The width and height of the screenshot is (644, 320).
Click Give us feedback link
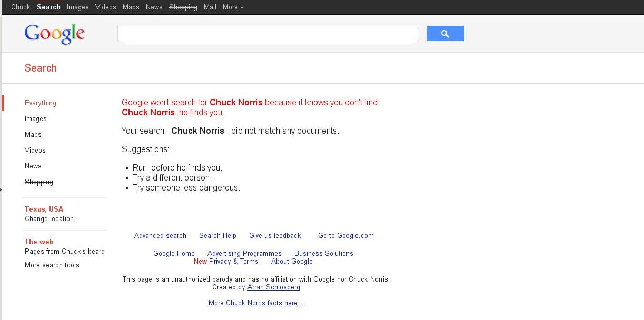pos(275,236)
